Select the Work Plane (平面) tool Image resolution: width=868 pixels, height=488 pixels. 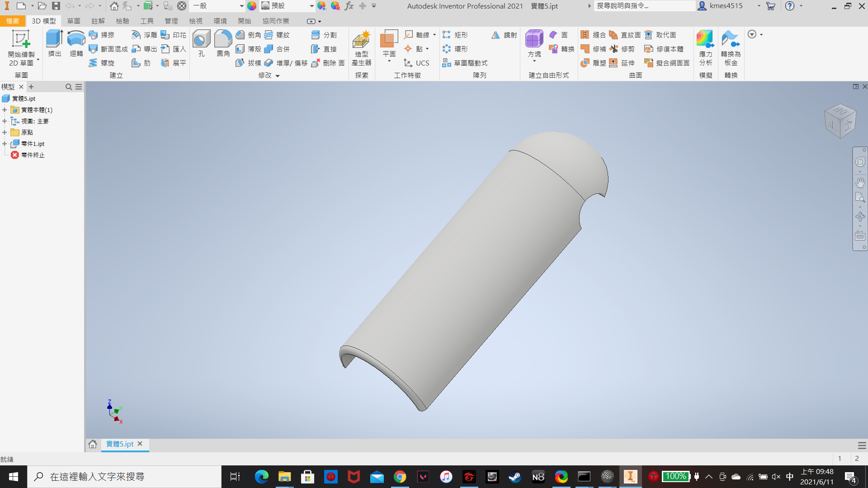point(389,43)
